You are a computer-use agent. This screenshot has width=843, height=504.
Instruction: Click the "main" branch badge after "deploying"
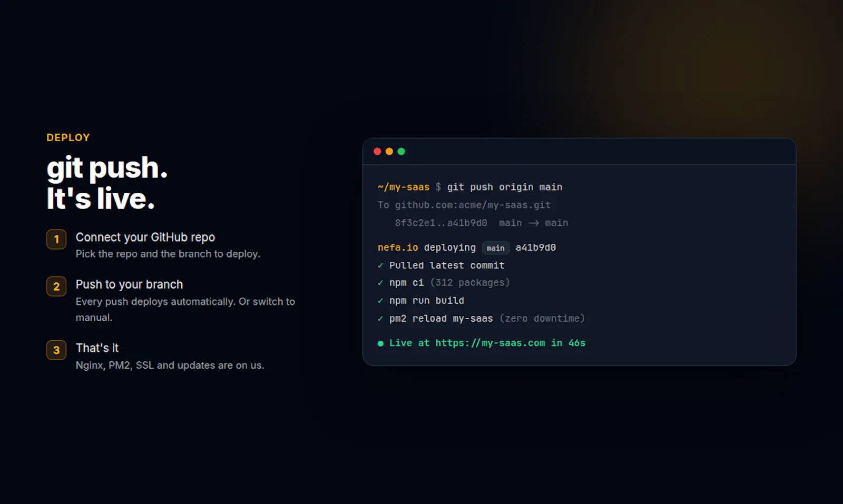[496, 248]
